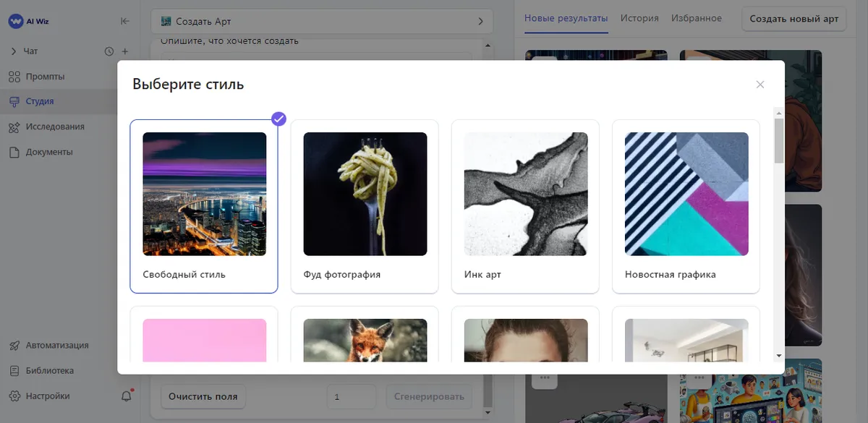Select the Новостная графика style thumbnail

[686, 194]
